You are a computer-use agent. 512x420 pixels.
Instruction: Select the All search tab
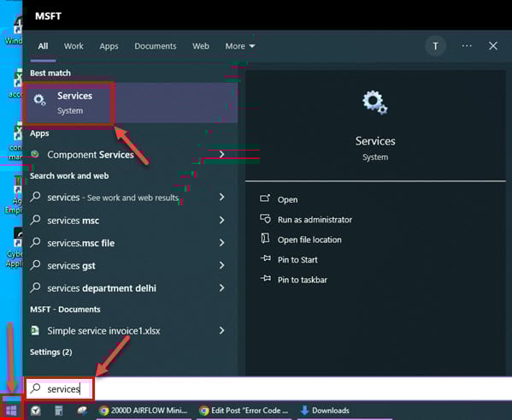tap(43, 46)
